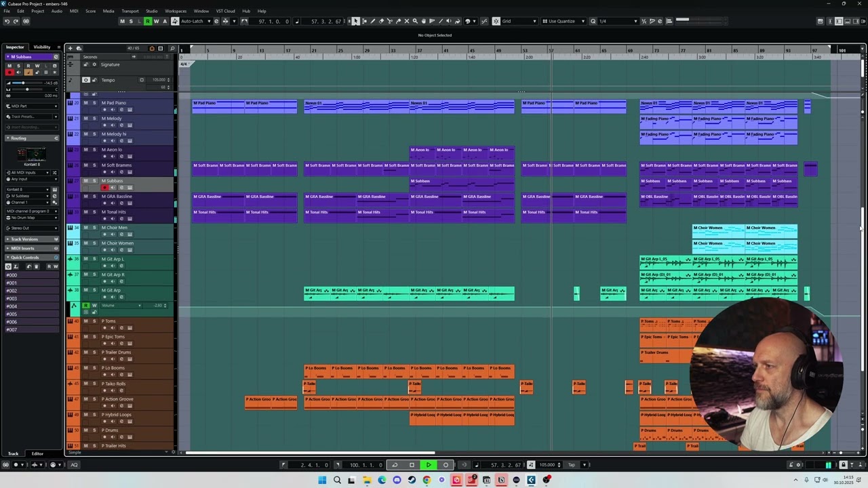Open the Use Quantize grid type dropdown
Image resolution: width=868 pixels, height=488 pixels.
564,21
